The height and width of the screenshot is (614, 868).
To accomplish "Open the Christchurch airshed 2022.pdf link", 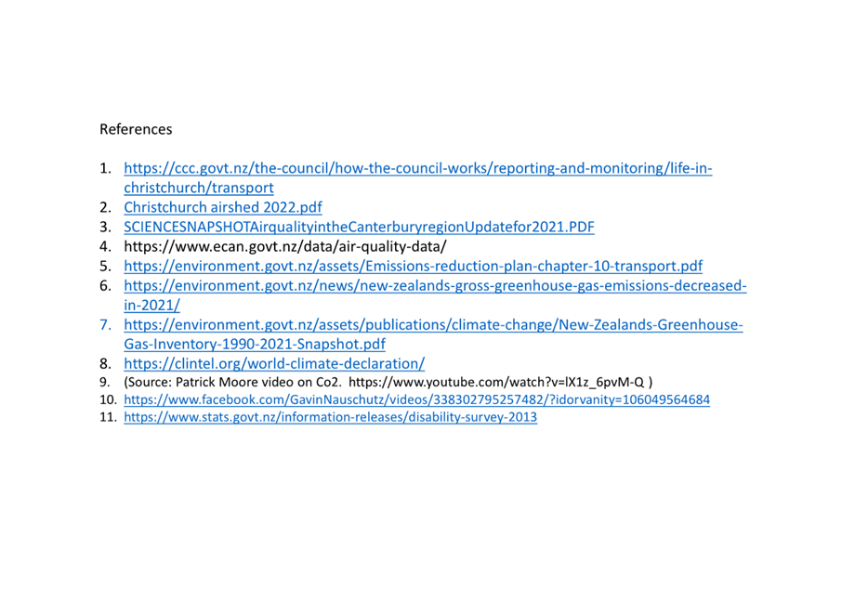I will click(222, 207).
